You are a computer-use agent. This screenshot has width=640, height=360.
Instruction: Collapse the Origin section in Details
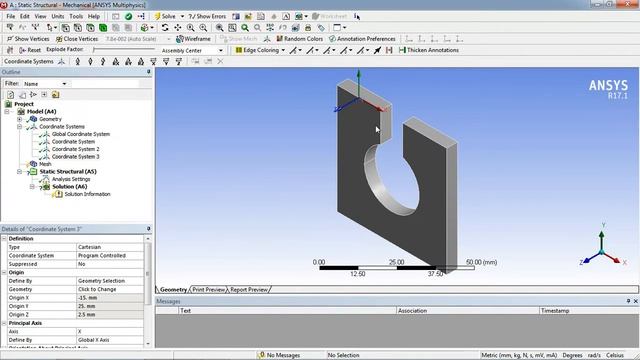tap(4, 272)
